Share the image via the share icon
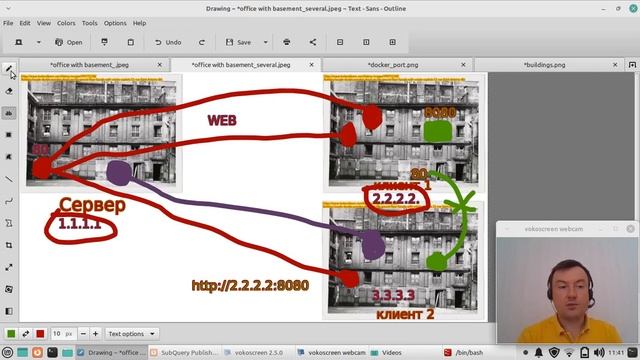 coord(313,42)
